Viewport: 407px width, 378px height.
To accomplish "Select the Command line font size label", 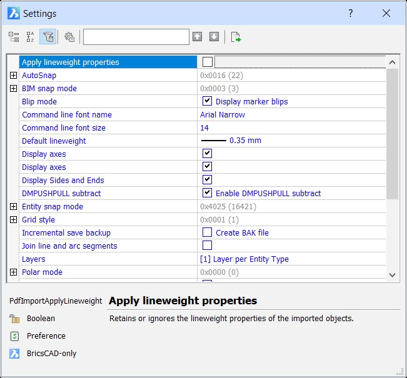I will tap(64, 128).
